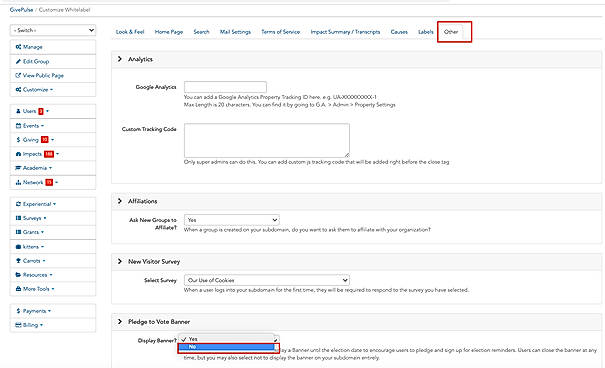Click the Network hierarchy icon
This screenshot has width=605, height=368.
[18, 182]
